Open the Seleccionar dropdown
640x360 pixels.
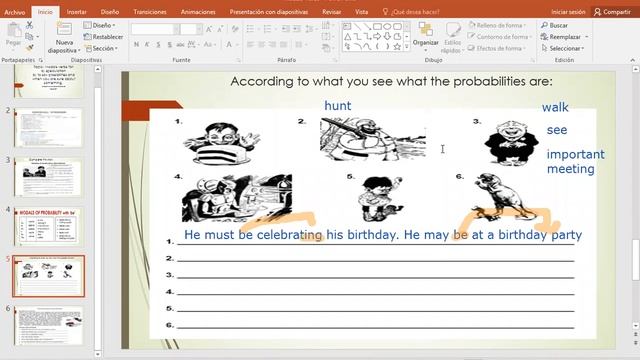click(x=562, y=48)
